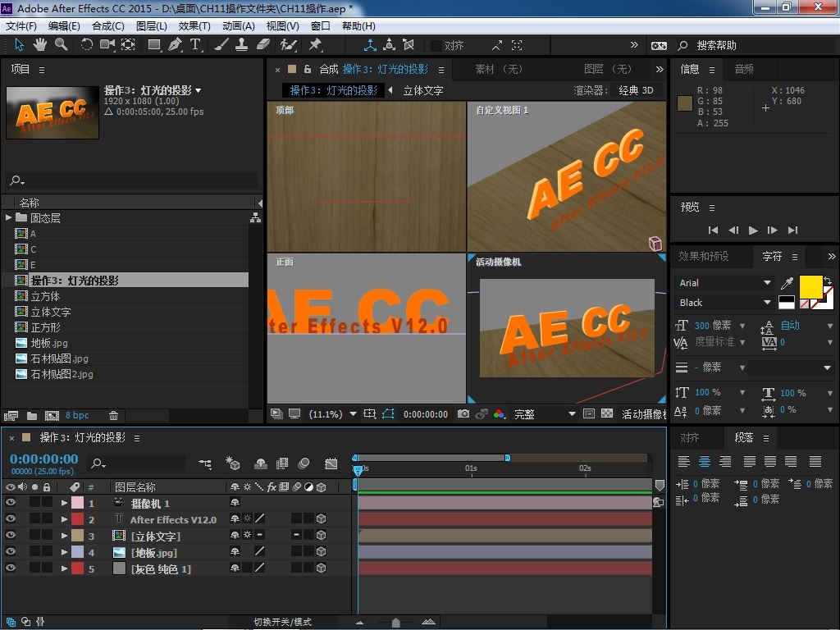Open the project flowchart icon
840x630 pixels.
pyautogui.click(x=256, y=217)
